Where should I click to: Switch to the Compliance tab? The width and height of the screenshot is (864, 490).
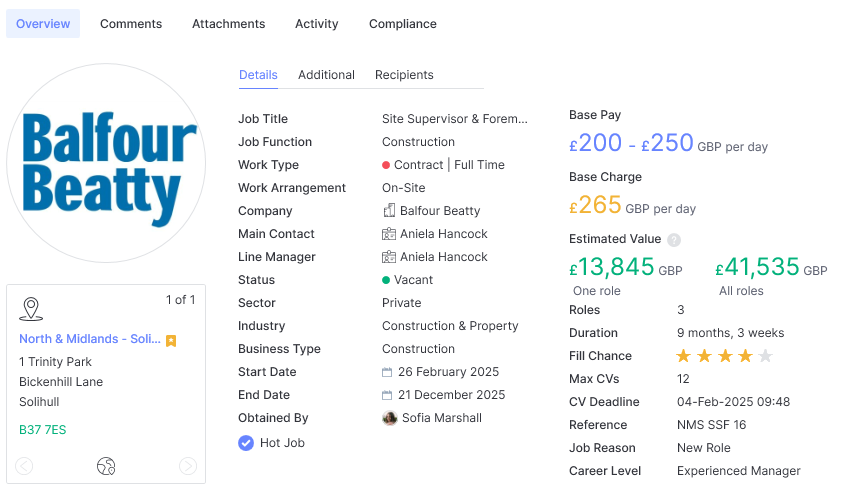point(403,24)
